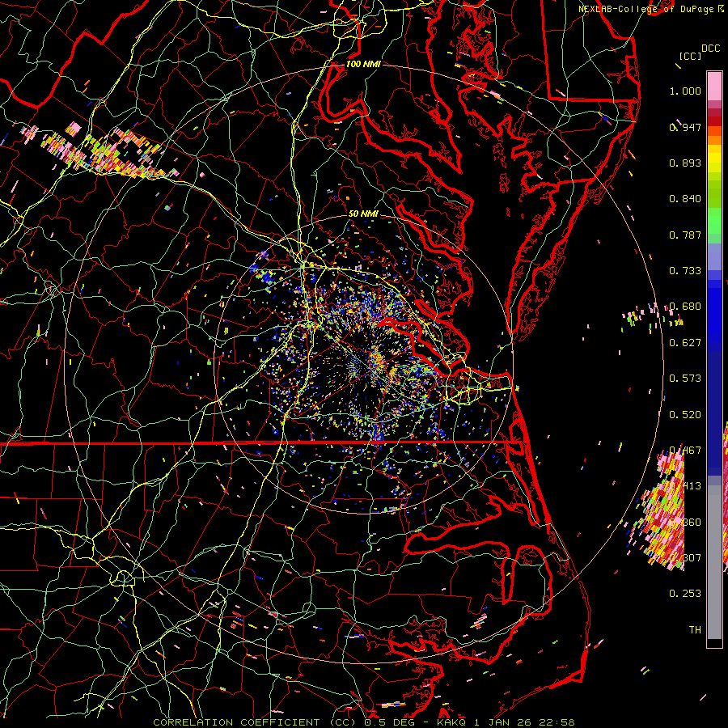This screenshot has height=728, width=728.
Task: Click the KAKQ station identifier in the caption
Action: tap(453, 722)
